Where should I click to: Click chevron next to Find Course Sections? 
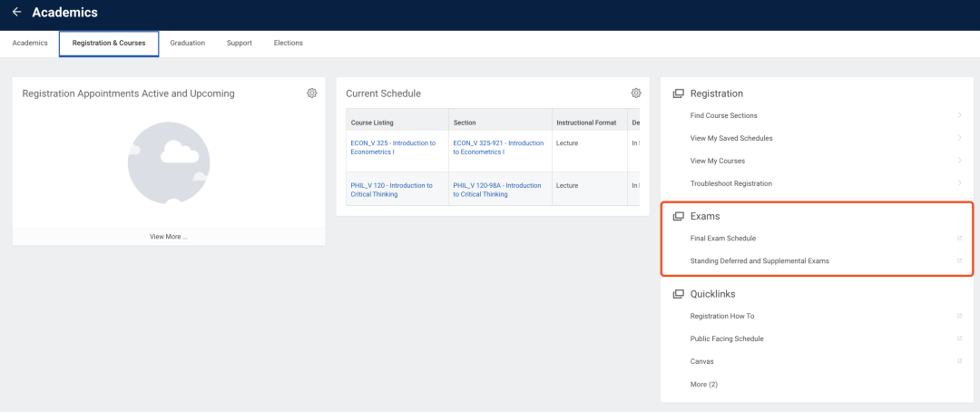[959, 115]
